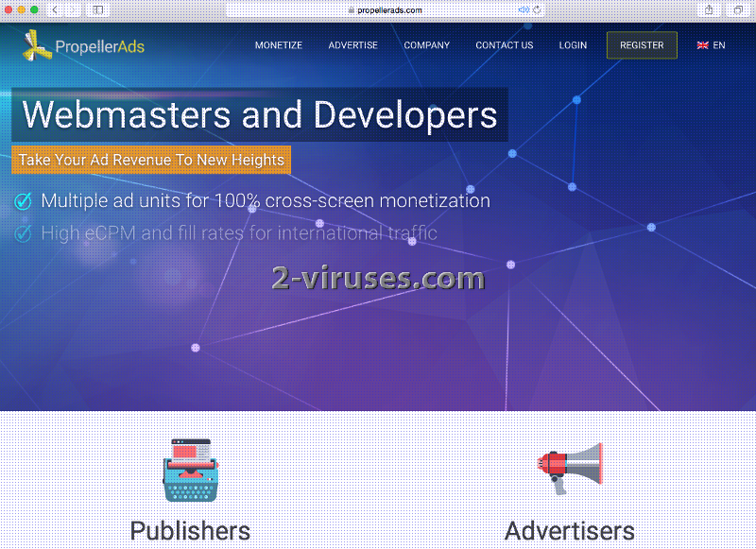Open the MONETIZE menu
This screenshot has height=549, width=756.
[x=279, y=45]
